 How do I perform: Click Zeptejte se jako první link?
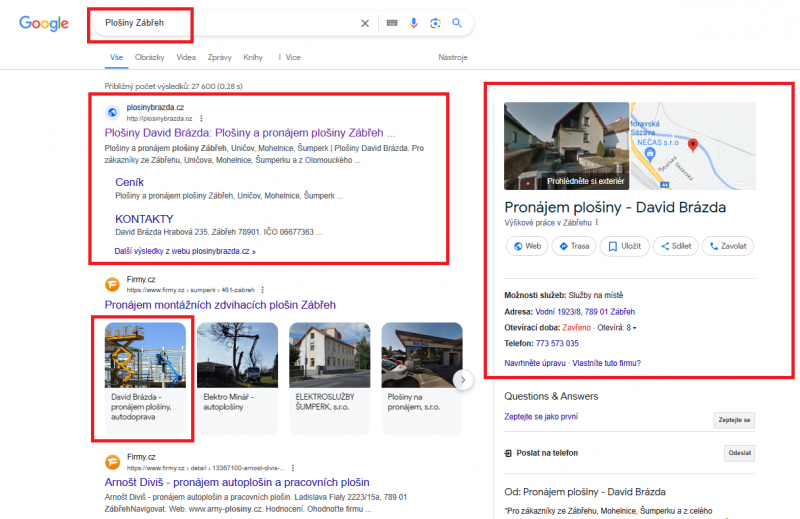click(541, 417)
